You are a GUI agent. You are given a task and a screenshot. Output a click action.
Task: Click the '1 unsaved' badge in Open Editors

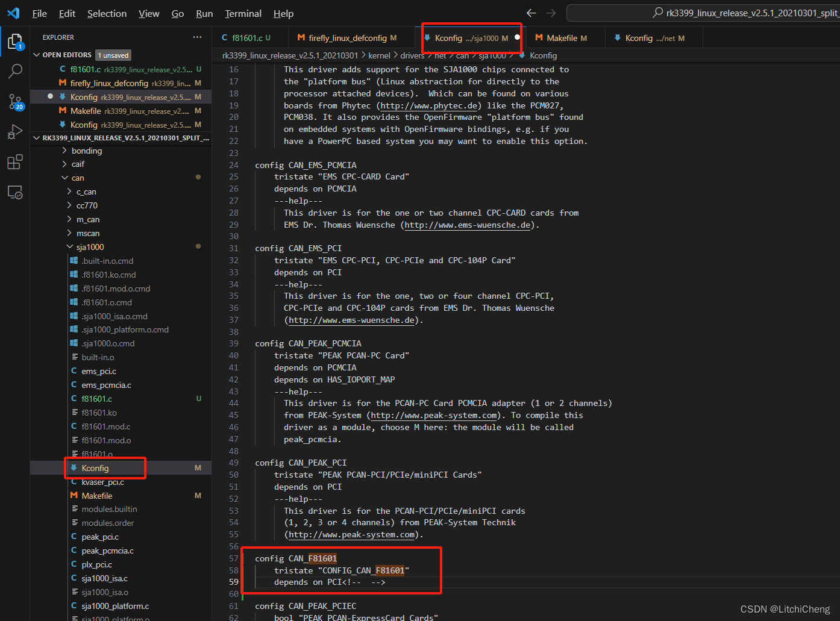click(x=114, y=55)
